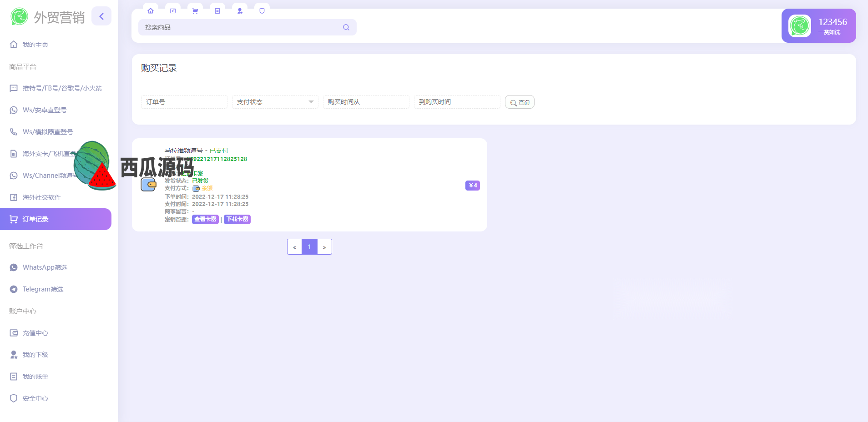Click the WhatsApp icon beside Ws/安卓直登号
Image resolution: width=868 pixels, height=422 pixels.
pyautogui.click(x=14, y=110)
